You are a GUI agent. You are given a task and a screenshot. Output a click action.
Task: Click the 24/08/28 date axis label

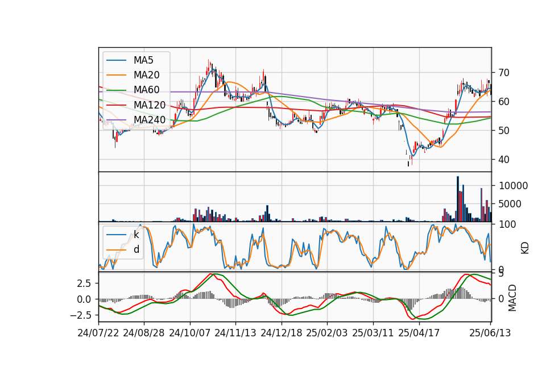144,333
